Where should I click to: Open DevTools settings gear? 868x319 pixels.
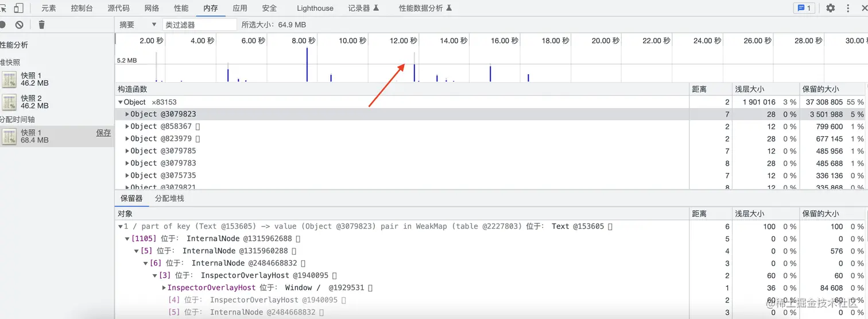(831, 8)
